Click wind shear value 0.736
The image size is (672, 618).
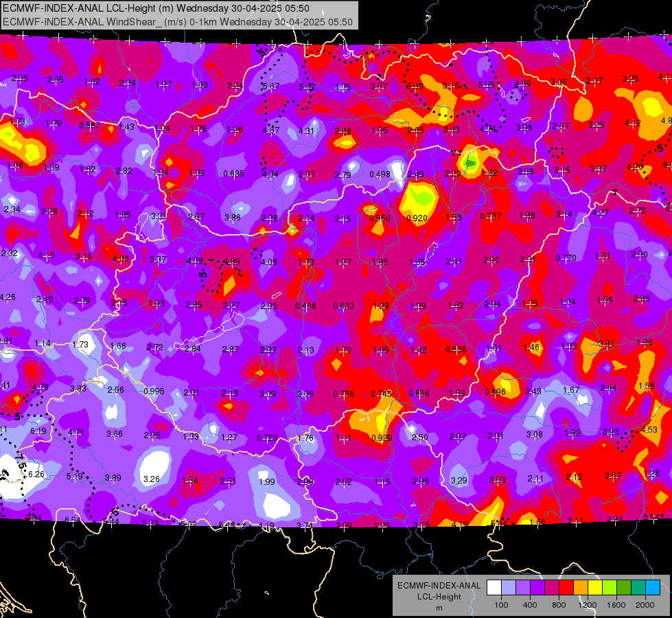point(343,394)
